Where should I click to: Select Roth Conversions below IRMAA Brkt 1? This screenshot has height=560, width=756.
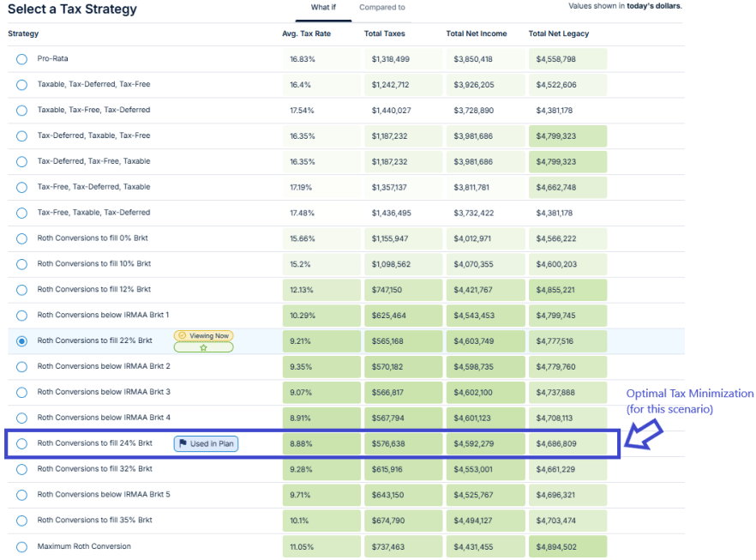point(21,316)
